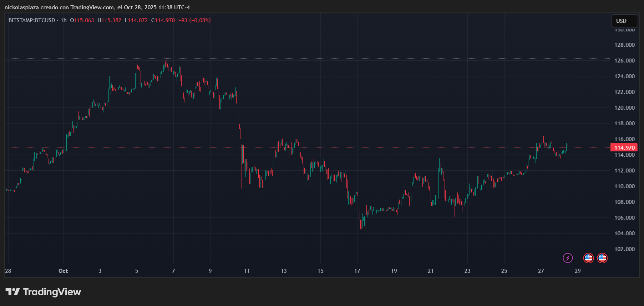Click the 104.000 price scale label
The width and height of the screenshot is (644, 306).
pos(624,234)
